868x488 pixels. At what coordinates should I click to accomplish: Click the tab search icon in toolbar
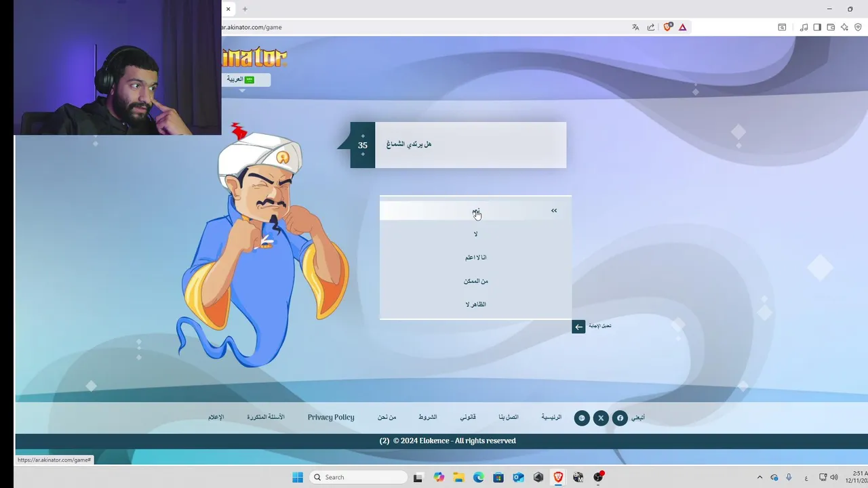(x=782, y=27)
